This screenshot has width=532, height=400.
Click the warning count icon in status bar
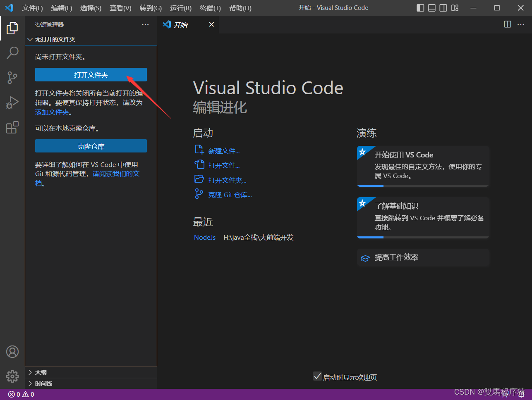(25, 394)
